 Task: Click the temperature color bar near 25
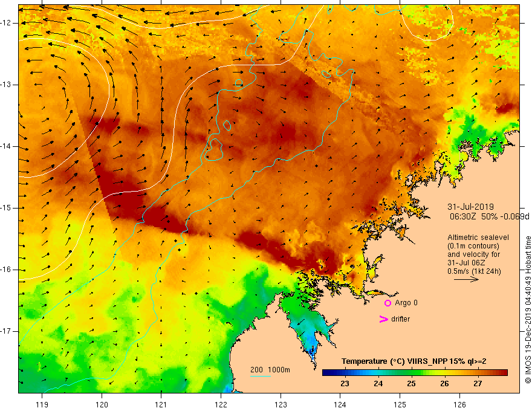[x=412, y=372]
